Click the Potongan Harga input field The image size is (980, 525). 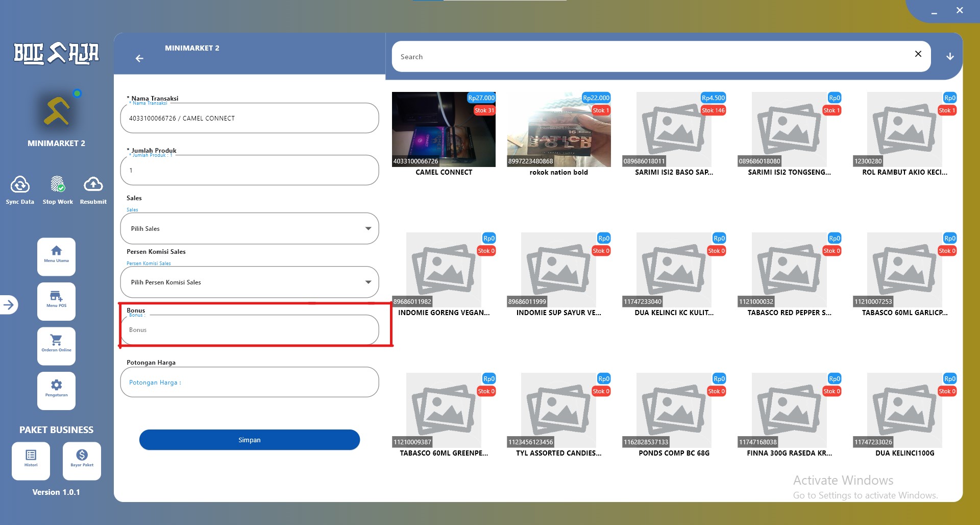click(x=250, y=382)
